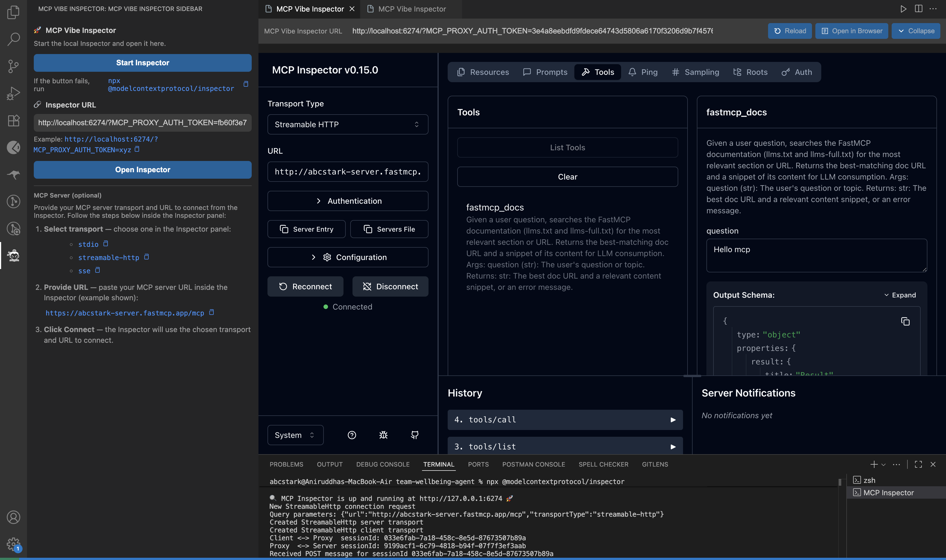Open the Explorer icon in the activity bar
The width and height of the screenshot is (946, 560).
click(x=13, y=12)
